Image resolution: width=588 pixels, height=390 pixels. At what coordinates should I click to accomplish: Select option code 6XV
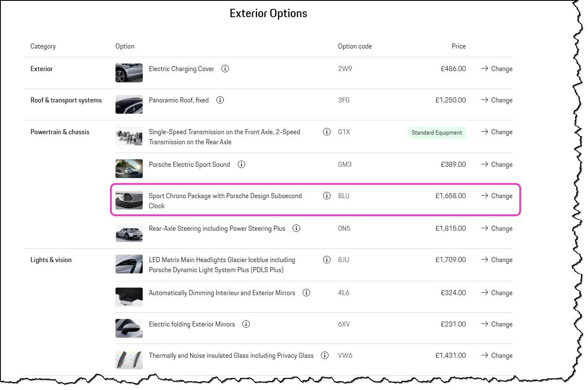tap(344, 324)
